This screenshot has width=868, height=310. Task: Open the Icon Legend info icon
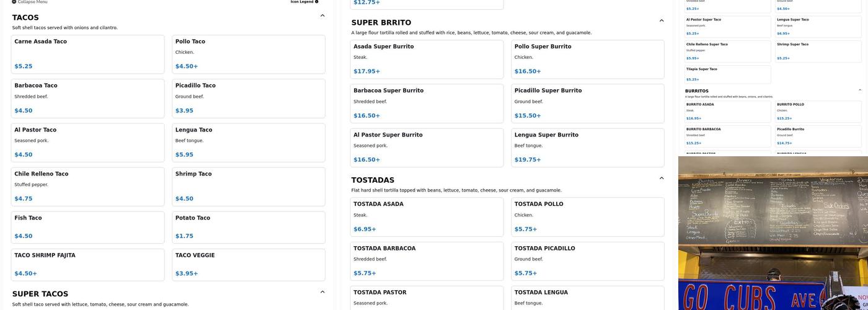(317, 2)
